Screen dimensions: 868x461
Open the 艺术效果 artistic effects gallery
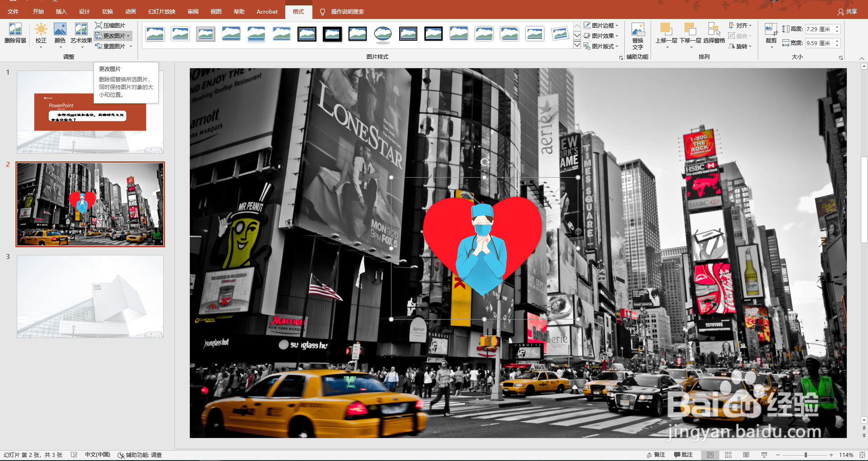pos(81,35)
